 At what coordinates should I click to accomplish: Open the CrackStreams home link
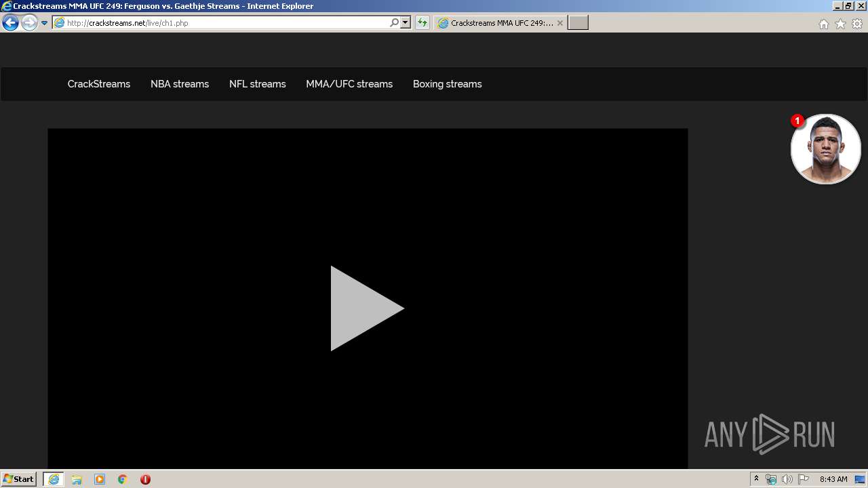(99, 84)
